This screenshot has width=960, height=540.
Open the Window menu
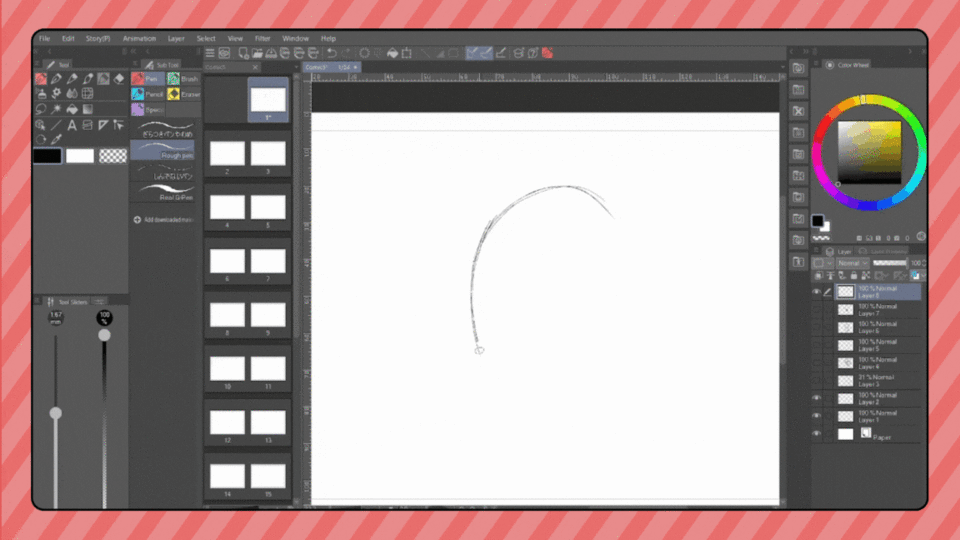point(295,38)
